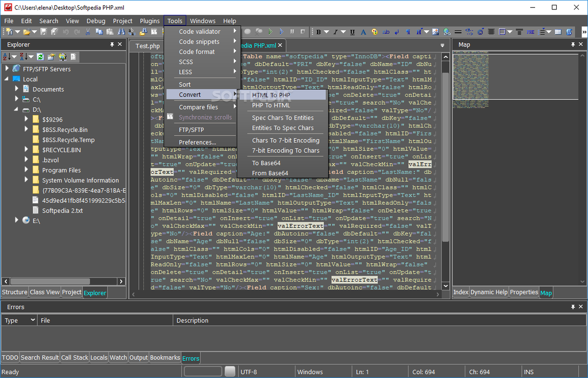Select Softpedia 2.txt in Explorer
588x378 pixels.
63,210
